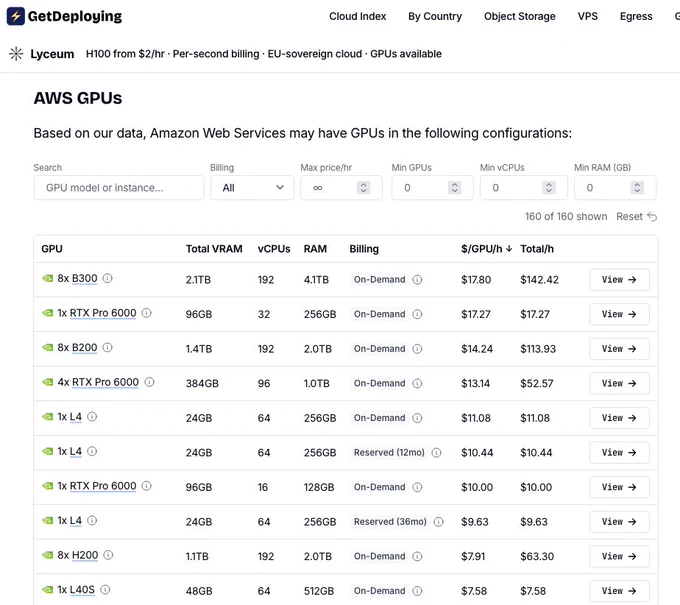Click the Min RAM (GB) input field
Viewport: 680px width, 605px height.
pyautogui.click(x=615, y=188)
